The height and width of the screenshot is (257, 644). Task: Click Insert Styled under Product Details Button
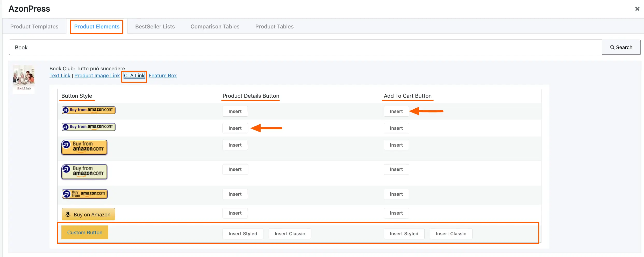tap(243, 234)
